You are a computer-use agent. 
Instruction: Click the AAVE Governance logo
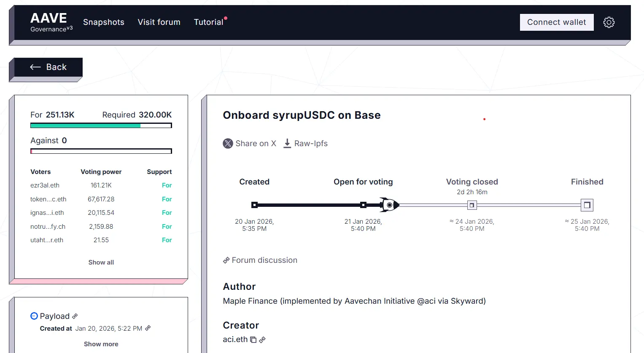pos(48,22)
